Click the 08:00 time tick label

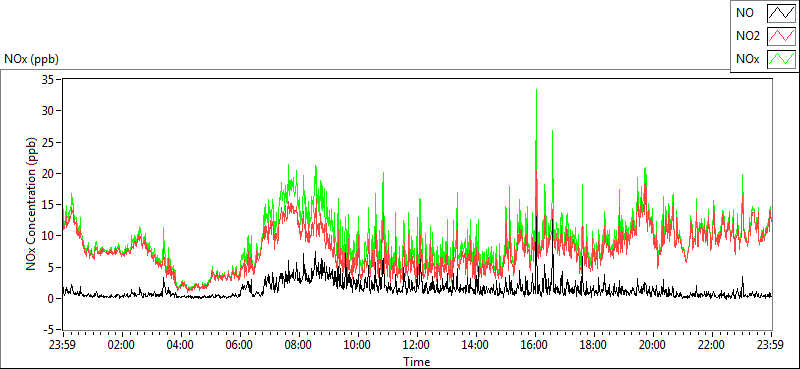[299, 344]
